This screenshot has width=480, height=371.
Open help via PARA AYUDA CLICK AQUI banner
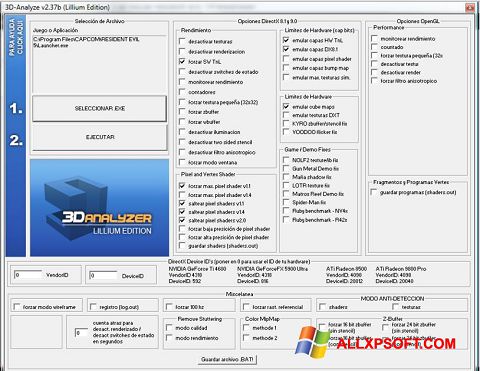point(16,37)
